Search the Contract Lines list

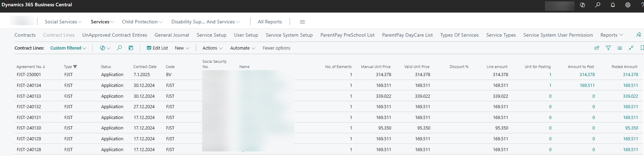click(x=119, y=48)
